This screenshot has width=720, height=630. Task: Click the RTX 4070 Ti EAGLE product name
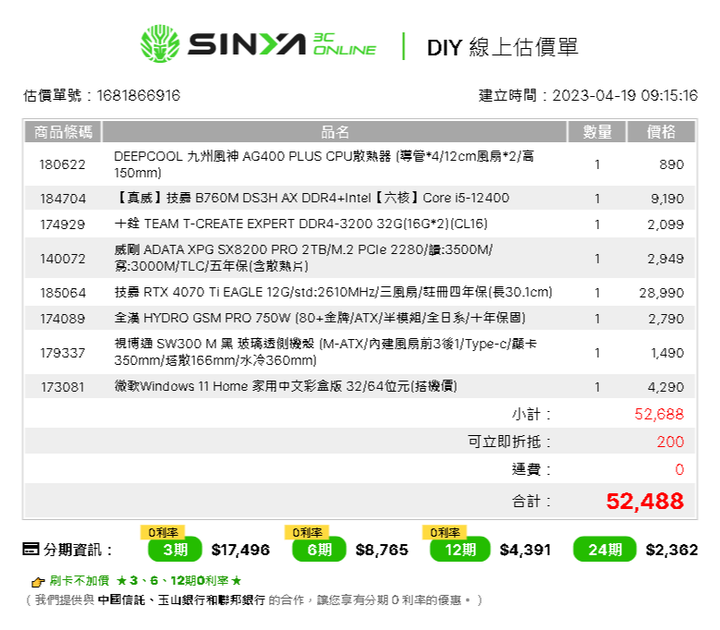point(333,292)
